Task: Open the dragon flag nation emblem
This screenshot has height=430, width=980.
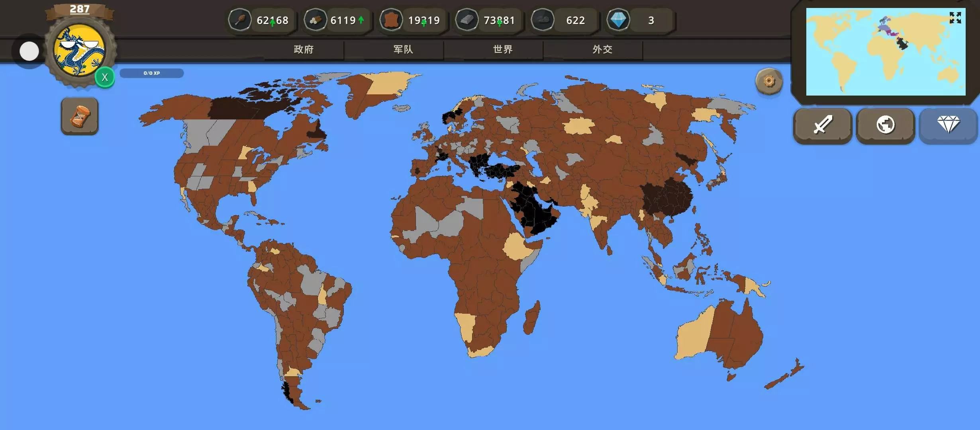Action: pos(80,50)
